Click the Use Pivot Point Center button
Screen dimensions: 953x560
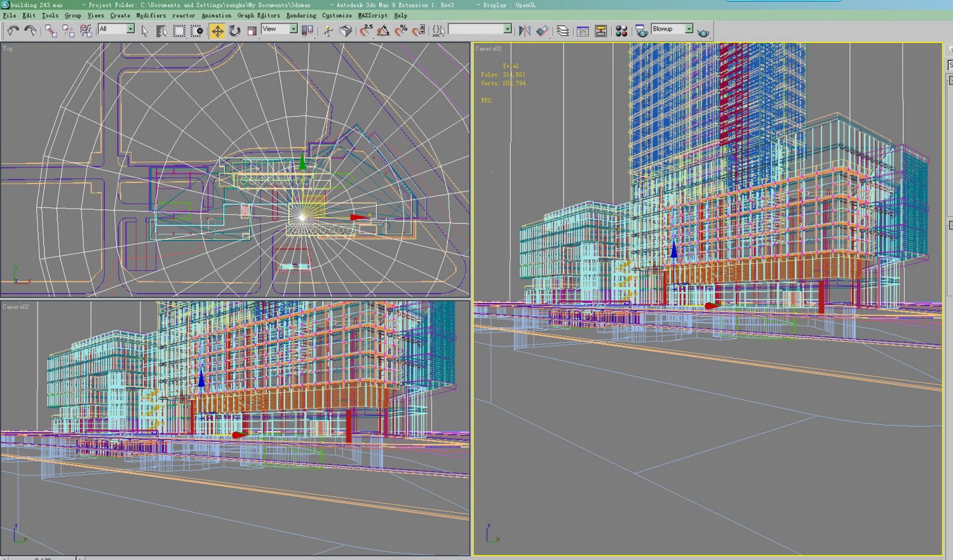click(x=308, y=30)
